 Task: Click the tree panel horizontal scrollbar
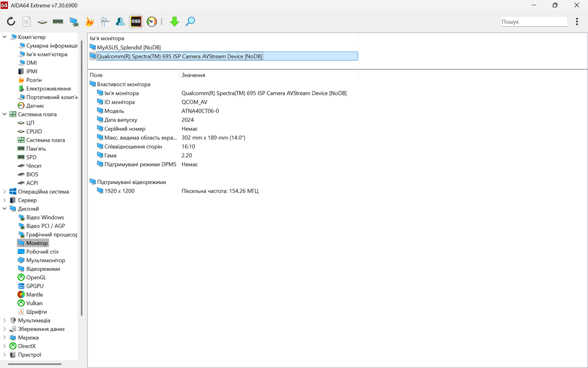point(35,364)
